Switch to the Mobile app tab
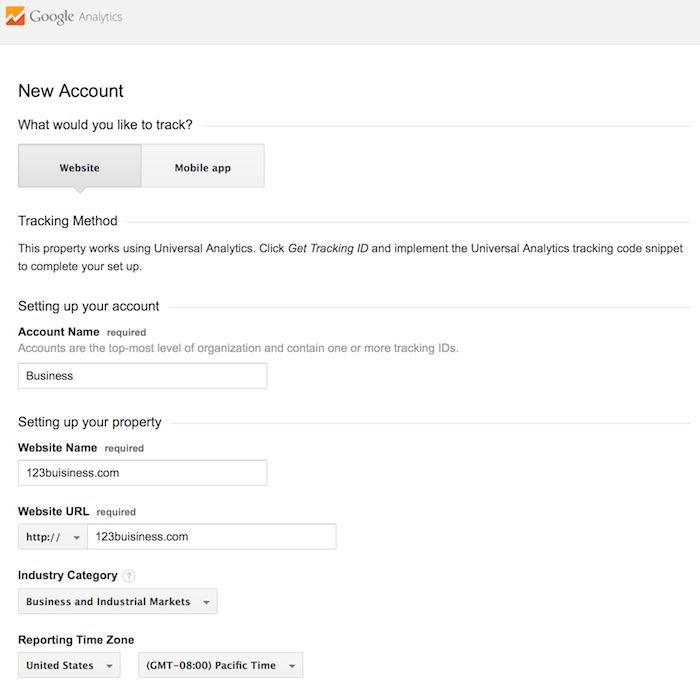This screenshot has height=687, width=700. click(x=203, y=166)
